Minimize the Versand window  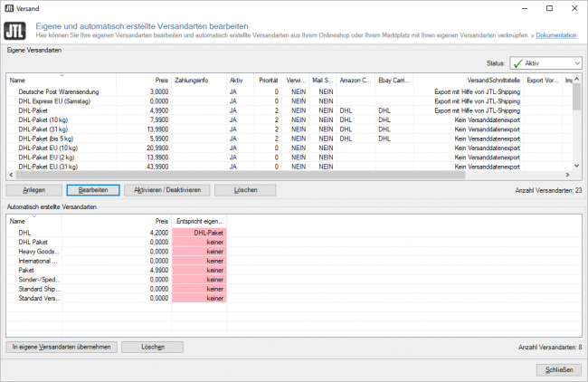tap(525, 8)
